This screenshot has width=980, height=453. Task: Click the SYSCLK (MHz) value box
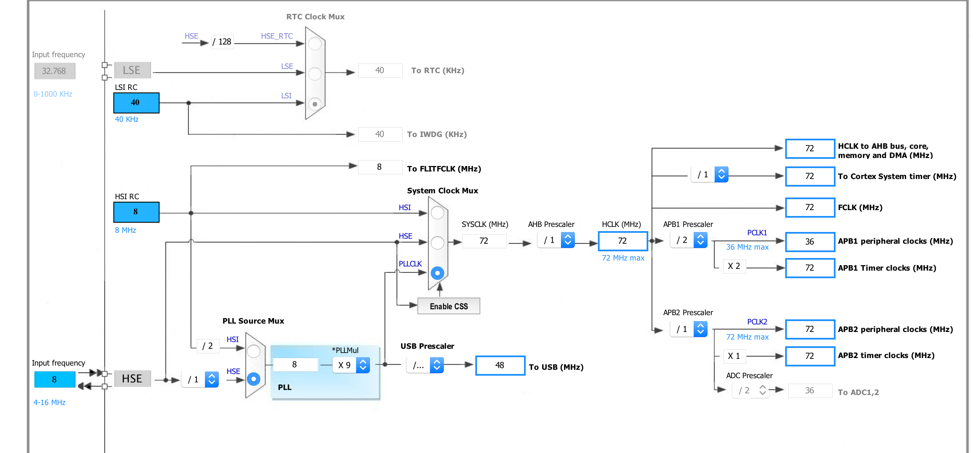(x=484, y=241)
